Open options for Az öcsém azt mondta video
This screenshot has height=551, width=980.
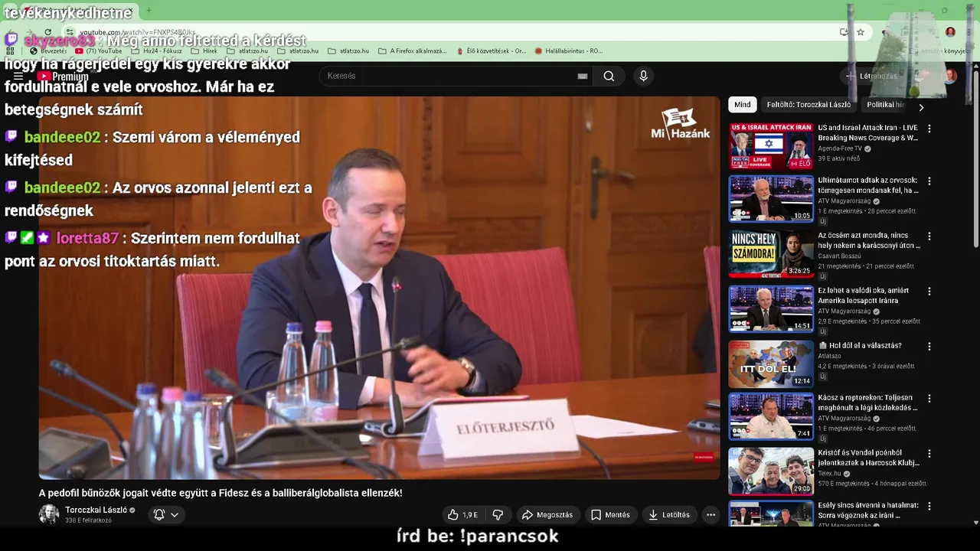pos(929,236)
